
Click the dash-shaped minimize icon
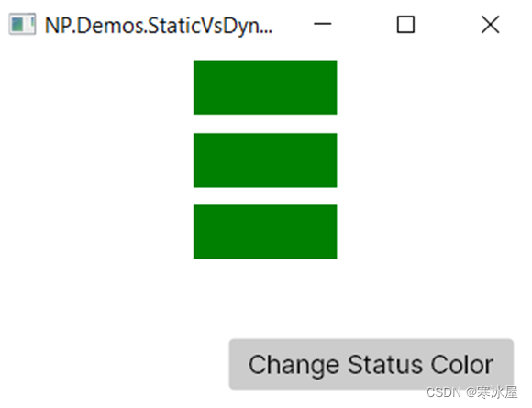pyautogui.click(x=322, y=24)
